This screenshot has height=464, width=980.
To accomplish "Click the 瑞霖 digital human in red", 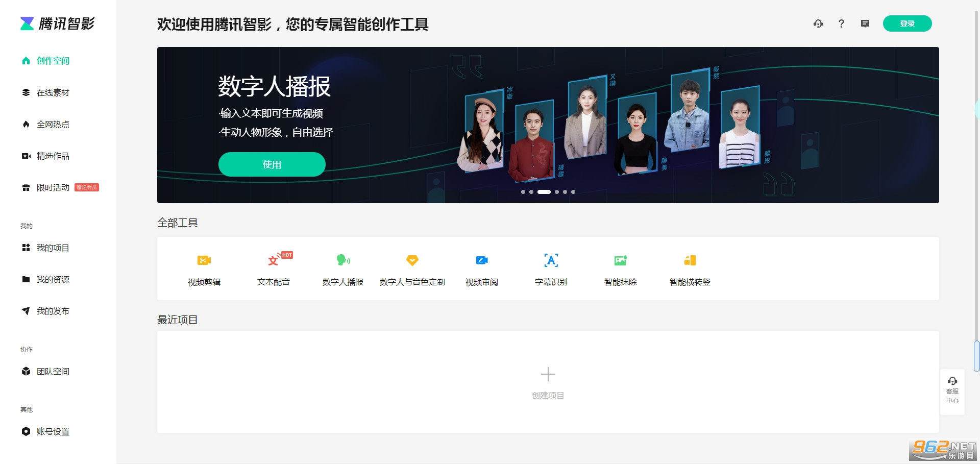I will (532, 141).
